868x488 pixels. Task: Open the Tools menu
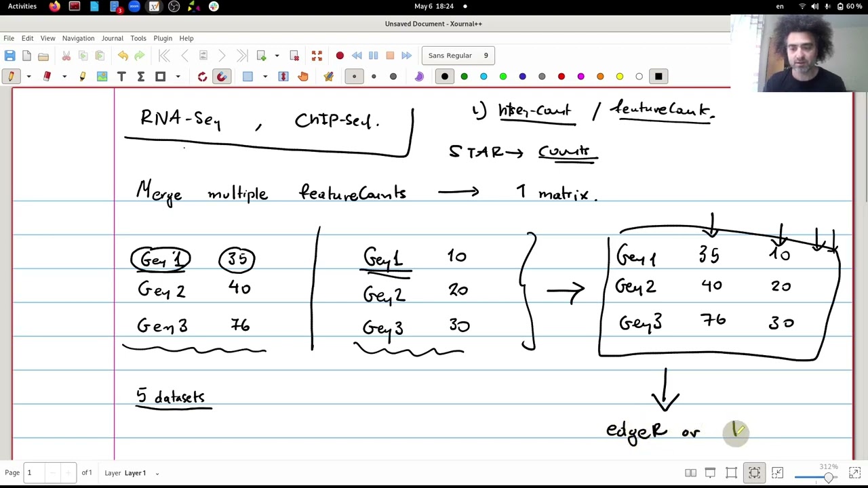point(138,39)
